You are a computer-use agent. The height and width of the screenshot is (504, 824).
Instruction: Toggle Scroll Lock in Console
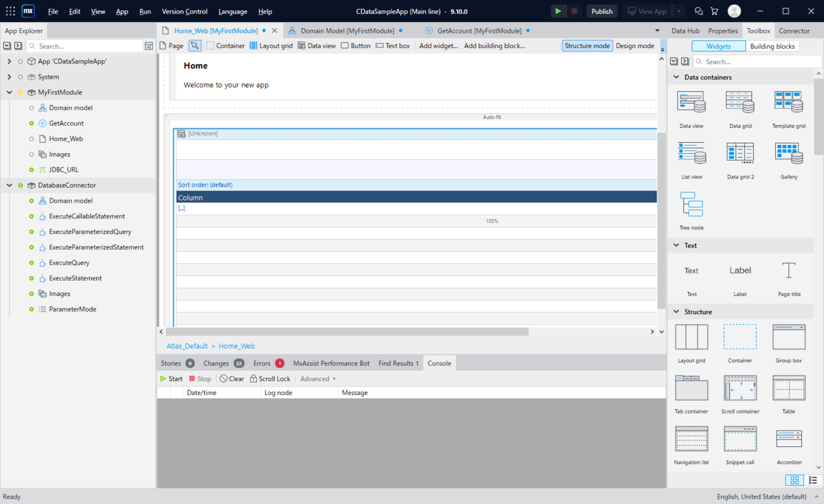270,378
